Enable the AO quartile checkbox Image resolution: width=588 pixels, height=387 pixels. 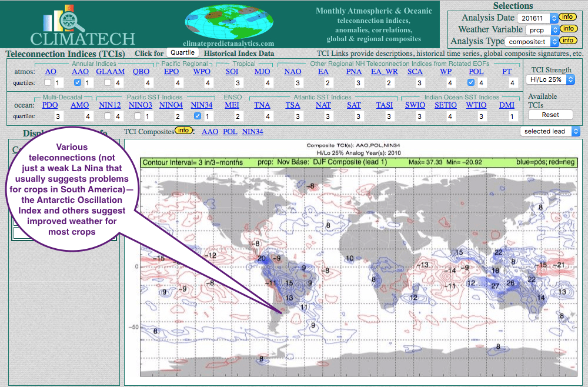[48, 83]
